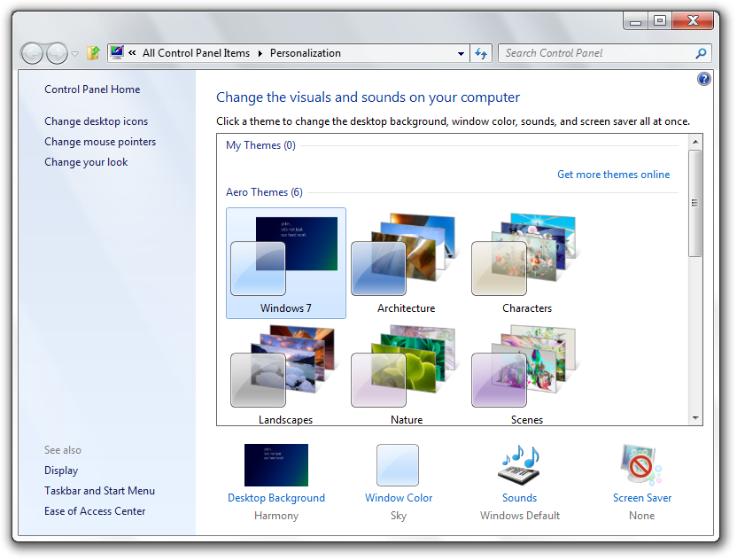The height and width of the screenshot is (560, 737).
Task: Open the Sounds settings icon
Action: 519,465
